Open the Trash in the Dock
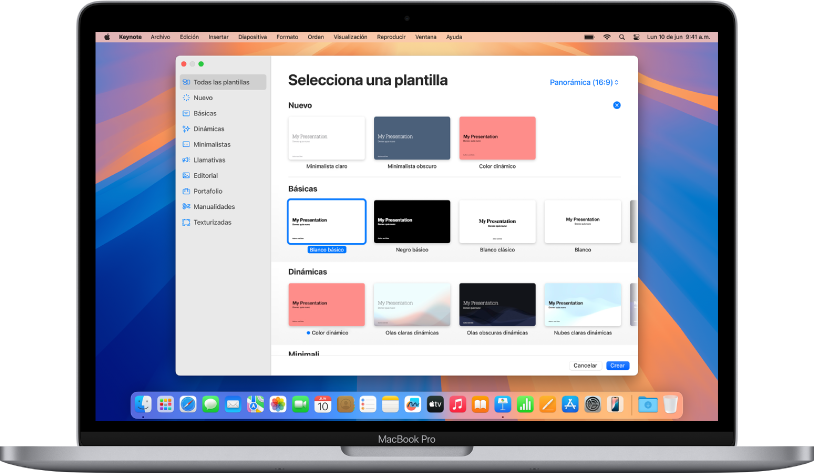The height and width of the screenshot is (473, 814). click(670, 404)
